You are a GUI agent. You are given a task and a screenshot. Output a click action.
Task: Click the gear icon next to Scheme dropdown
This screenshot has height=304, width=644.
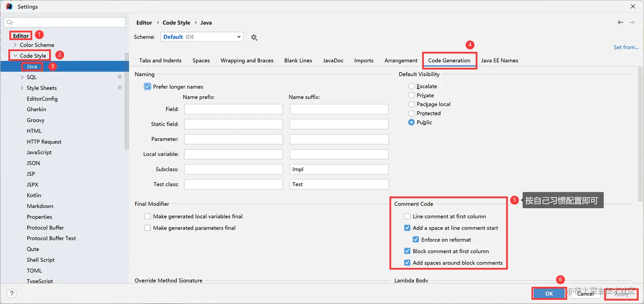coord(254,37)
